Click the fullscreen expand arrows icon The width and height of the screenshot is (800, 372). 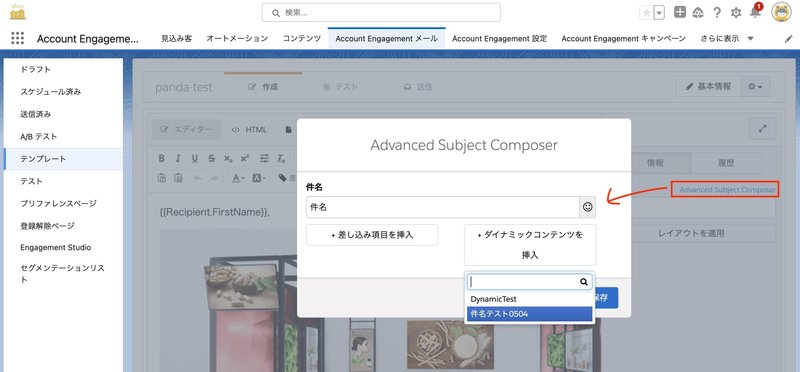(762, 129)
